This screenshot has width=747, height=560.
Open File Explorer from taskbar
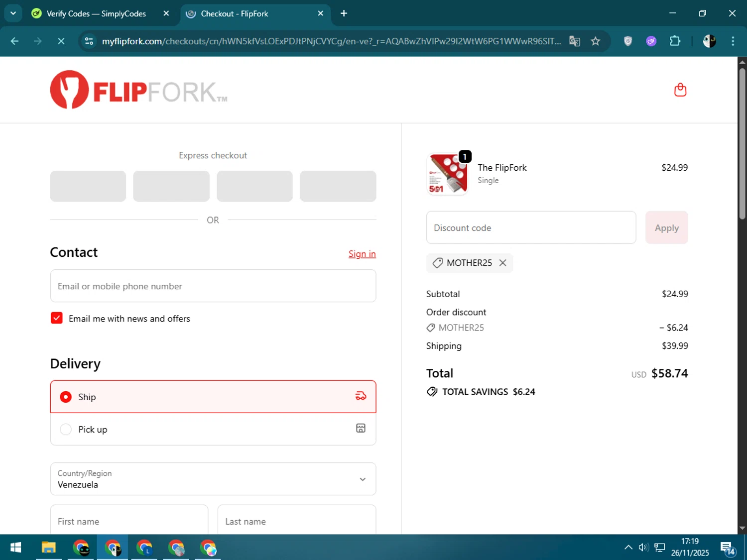tap(48, 548)
